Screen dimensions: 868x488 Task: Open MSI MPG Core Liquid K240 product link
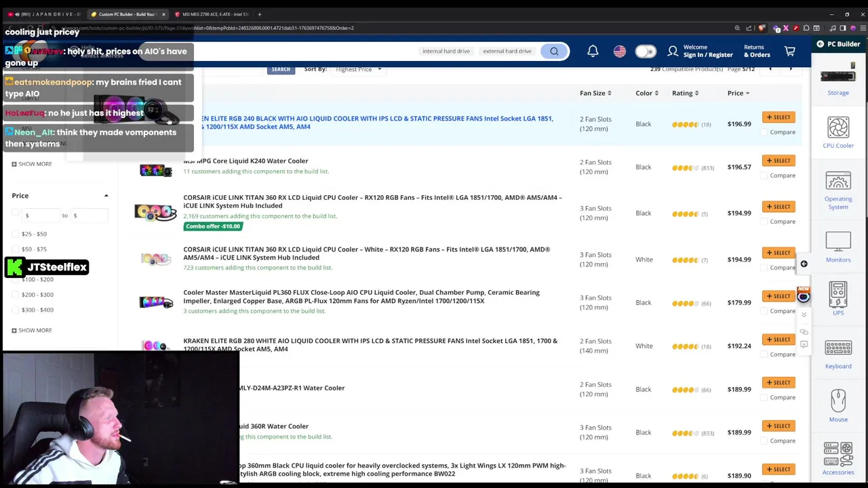pos(245,161)
